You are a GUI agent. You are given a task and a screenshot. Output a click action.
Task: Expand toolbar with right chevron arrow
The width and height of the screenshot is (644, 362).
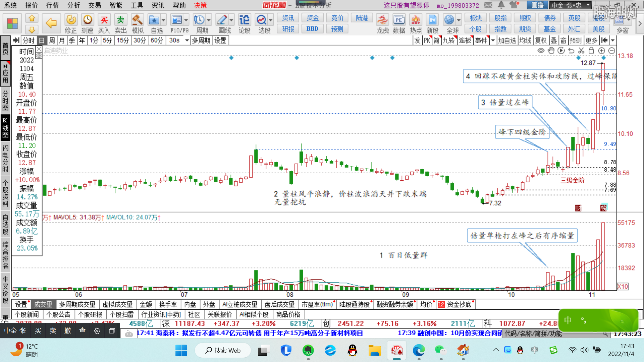point(640,23)
